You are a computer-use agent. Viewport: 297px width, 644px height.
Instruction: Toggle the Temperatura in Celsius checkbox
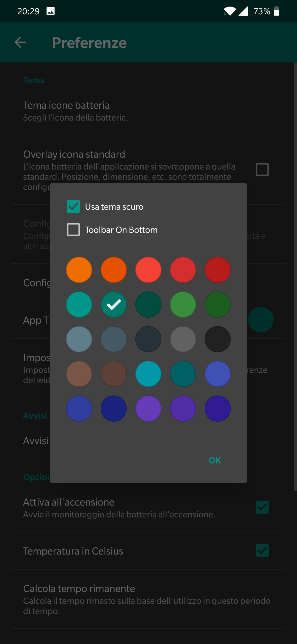pyautogui.click(x=262, y=550)
